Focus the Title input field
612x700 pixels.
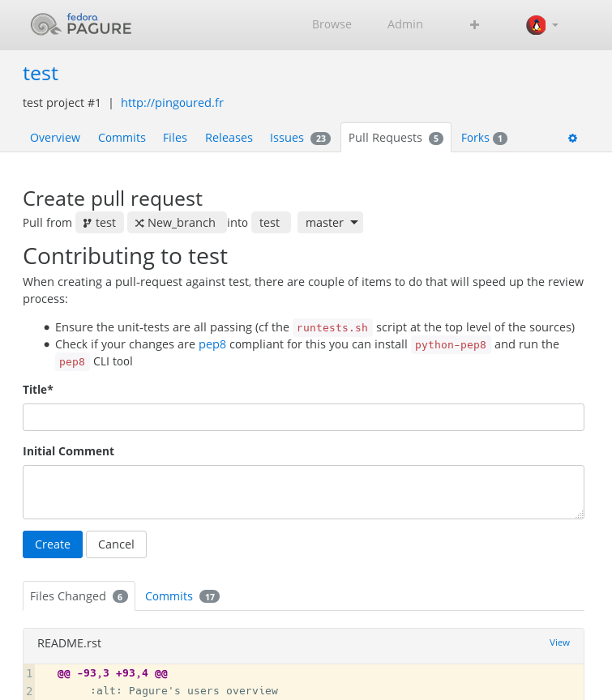click(303, 417)
